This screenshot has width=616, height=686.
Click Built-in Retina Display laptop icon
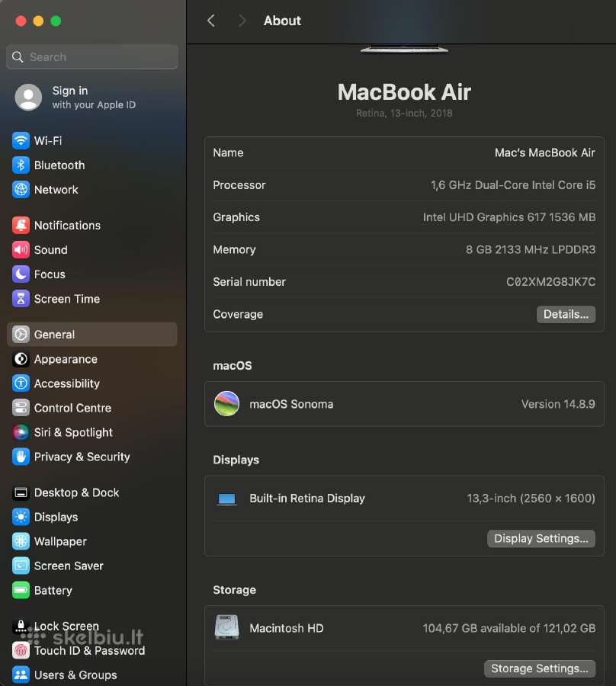(226, 498)
